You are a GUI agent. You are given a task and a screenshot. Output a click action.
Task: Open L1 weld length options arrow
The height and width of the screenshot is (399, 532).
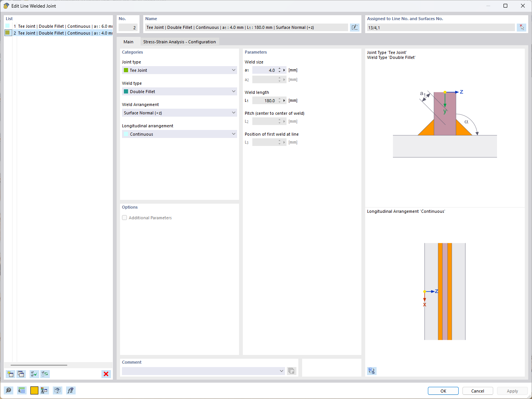click(284, 101)
